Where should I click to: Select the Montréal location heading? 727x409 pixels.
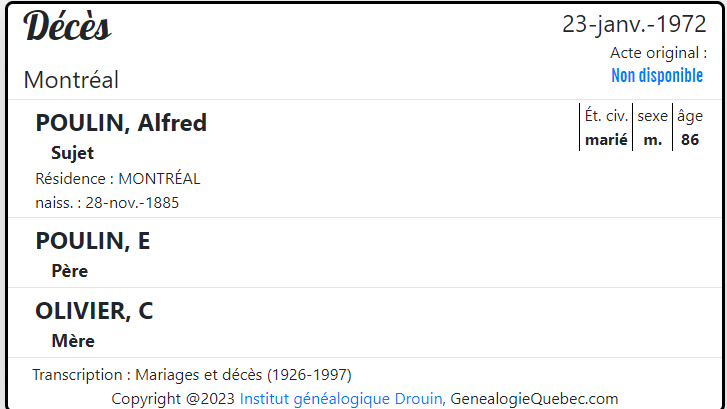point(71,80)
